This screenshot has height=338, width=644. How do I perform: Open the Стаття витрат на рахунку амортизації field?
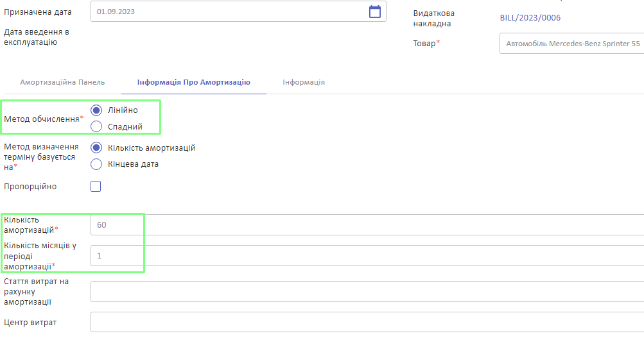367,291
